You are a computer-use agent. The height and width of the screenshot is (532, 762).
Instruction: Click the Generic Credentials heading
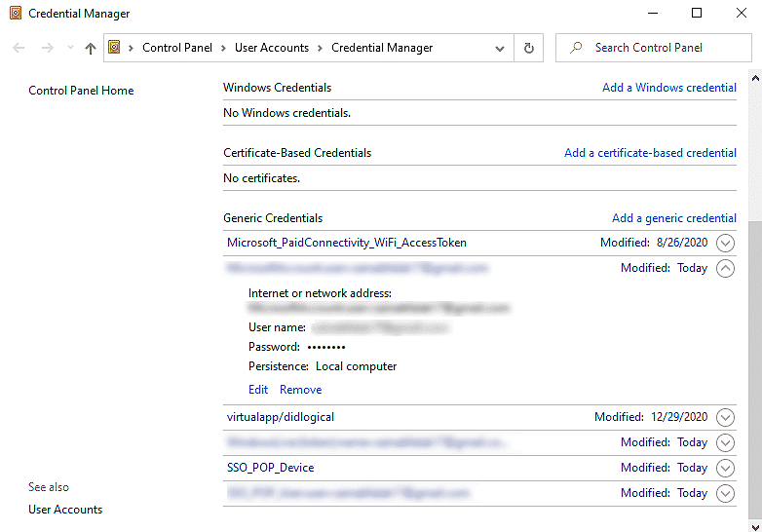[273, 218]
